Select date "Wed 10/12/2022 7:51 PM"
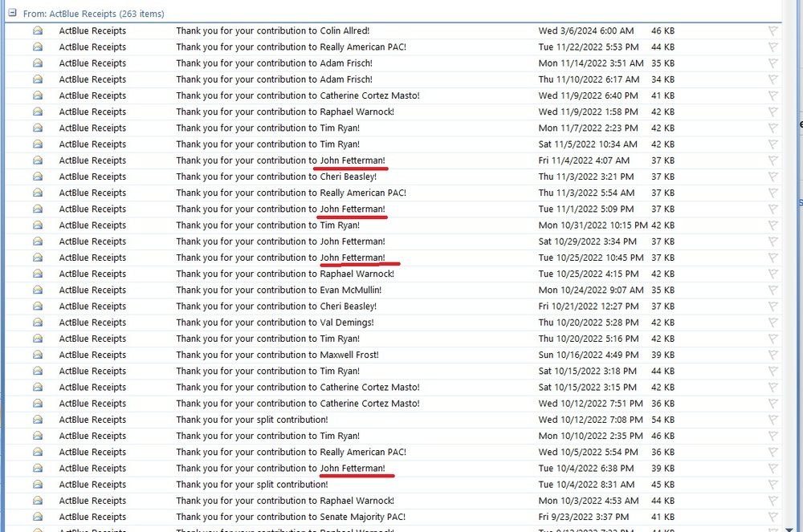This screenshot has height=532, width=803. click(x=590, y=403)
